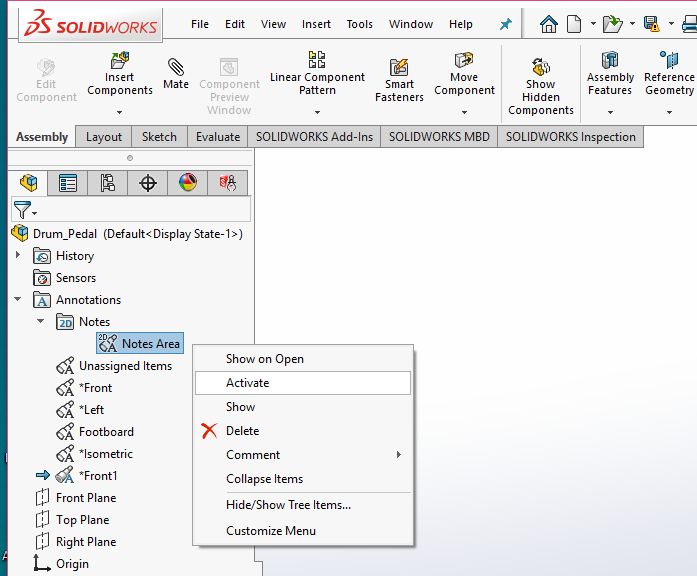The width and height of the screenshot is (697, 576).
Task: Select the *Isometric annotation view
Action: pos(95,454)
